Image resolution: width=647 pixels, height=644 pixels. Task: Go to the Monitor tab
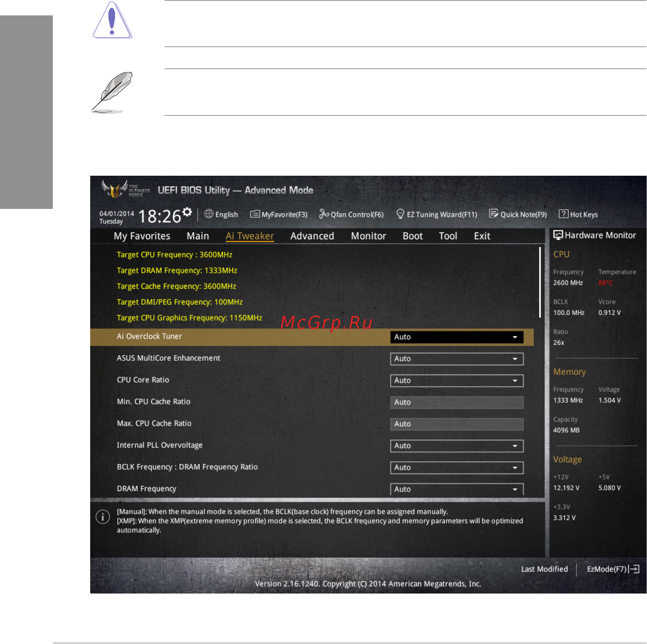[x=368, y=236]
